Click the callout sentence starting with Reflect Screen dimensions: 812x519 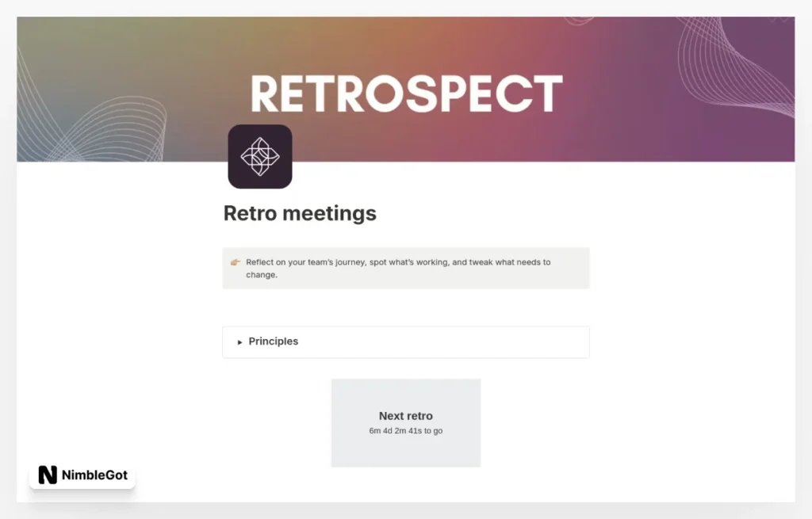pos(397,262)
